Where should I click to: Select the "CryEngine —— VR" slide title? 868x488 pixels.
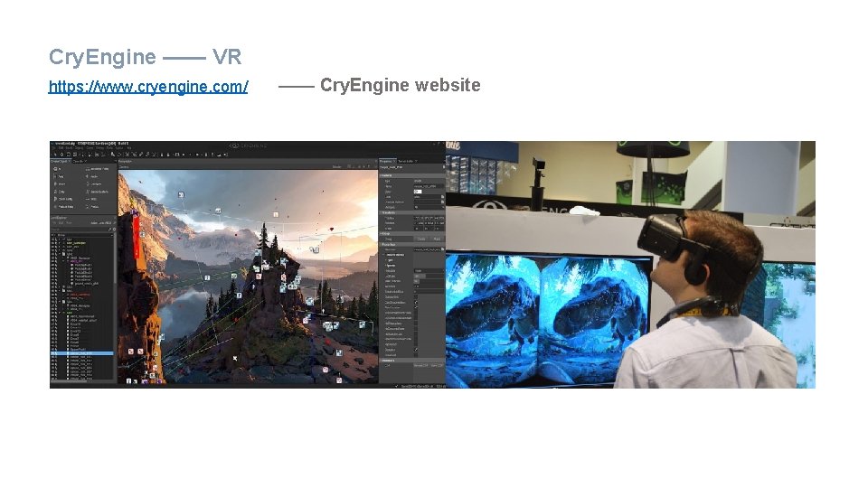point(145,57)
